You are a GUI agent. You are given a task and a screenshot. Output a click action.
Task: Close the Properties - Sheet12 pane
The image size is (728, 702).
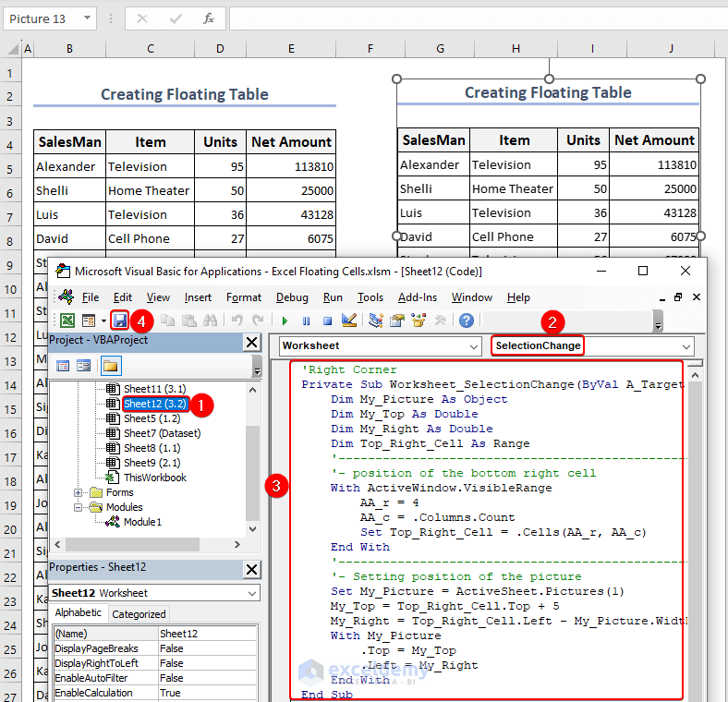[251, 569]
